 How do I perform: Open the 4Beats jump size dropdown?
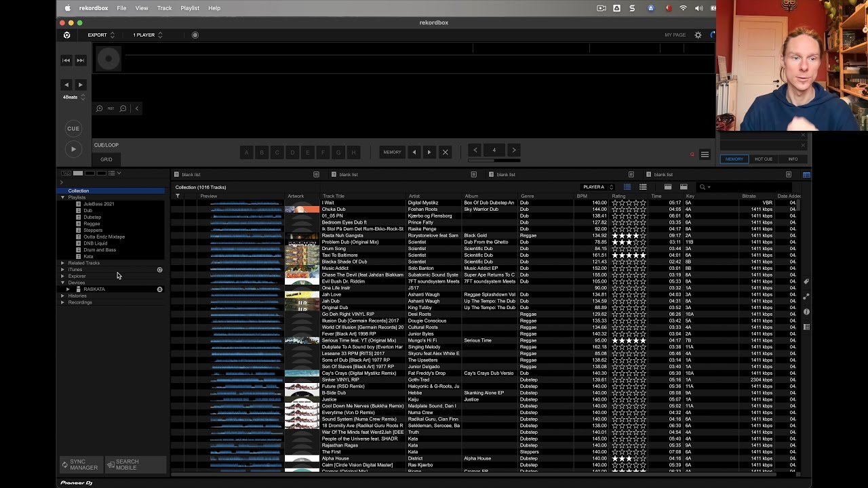coord(74,97)
